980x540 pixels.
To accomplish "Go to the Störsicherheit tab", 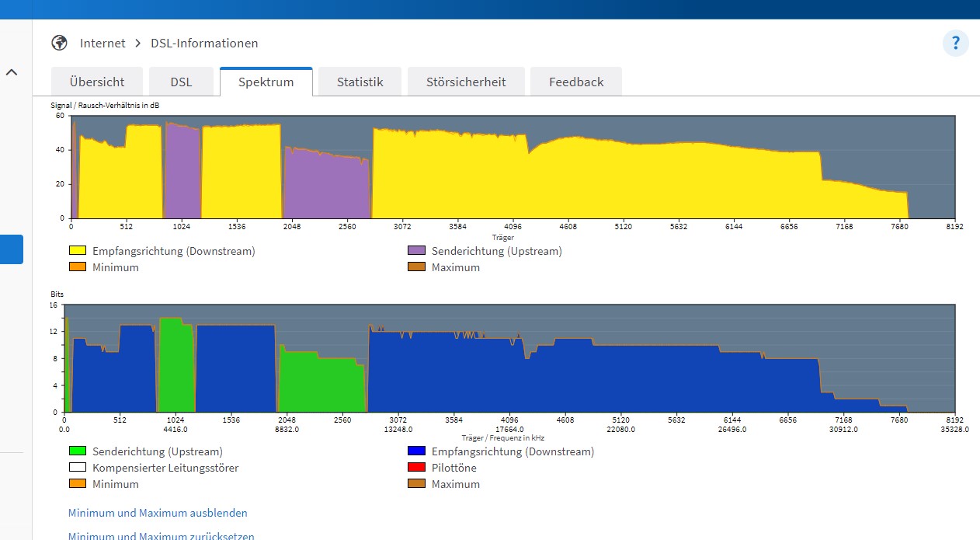I will [x=466, y=82].
